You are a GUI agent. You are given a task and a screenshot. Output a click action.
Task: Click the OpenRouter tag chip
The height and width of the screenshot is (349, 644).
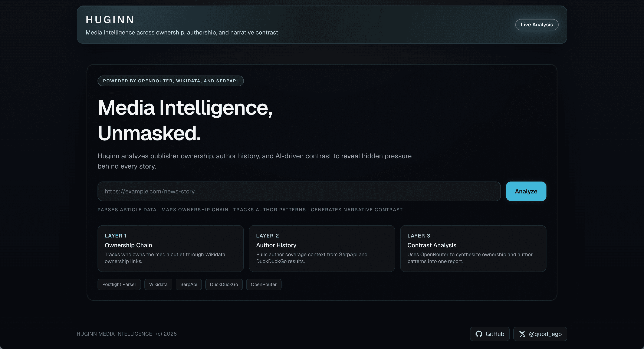pyautogui.click(x=263, y=284)
